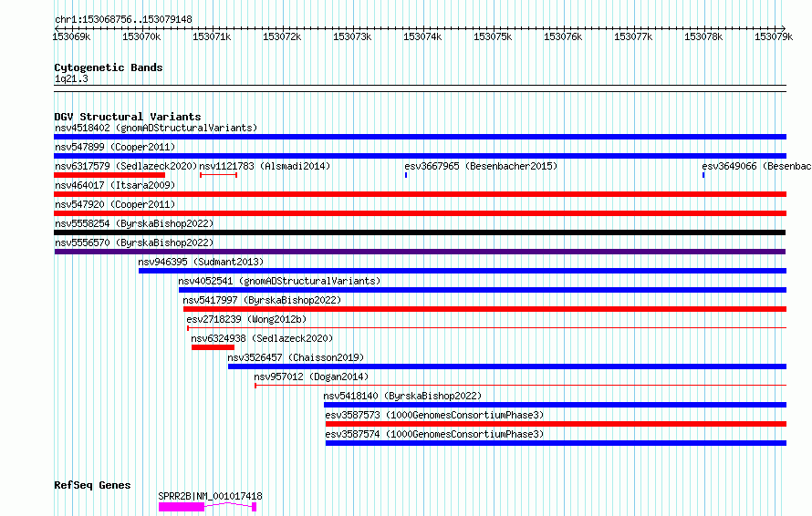Click the nsv4518402 gnomADStructuralVariants label
This screenshot has height=516, width=812.
(156, 128)
